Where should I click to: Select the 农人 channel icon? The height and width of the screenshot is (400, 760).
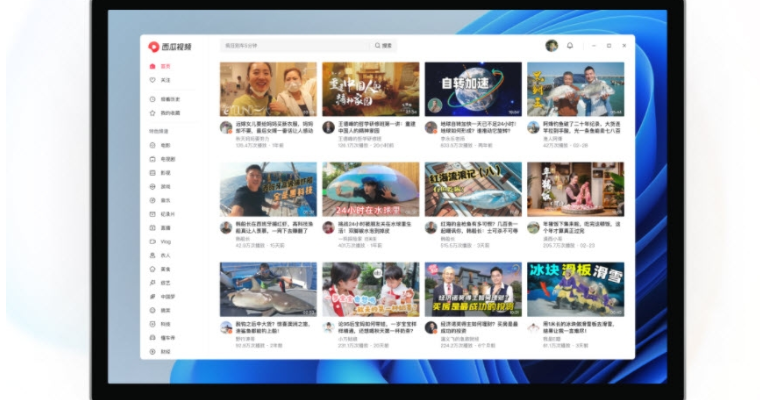(152, 255)
